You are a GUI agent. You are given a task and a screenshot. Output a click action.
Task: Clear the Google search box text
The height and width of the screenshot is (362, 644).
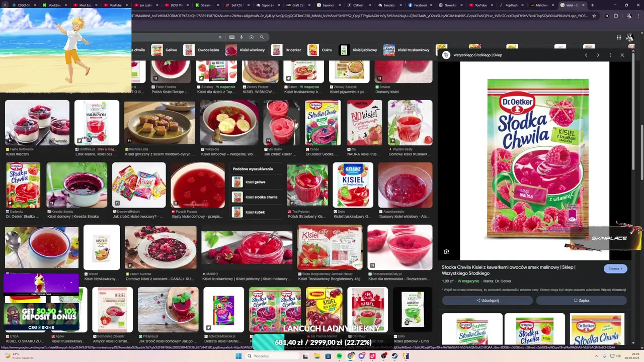tap(220, 37)
